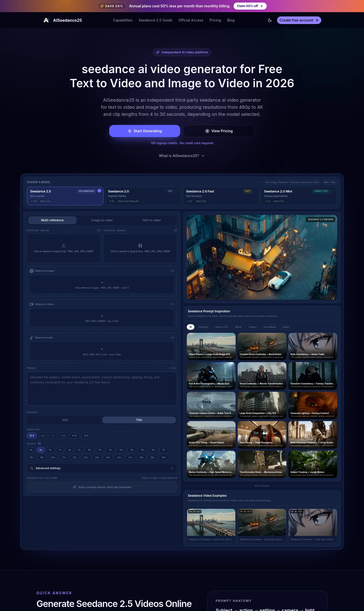This screenshot has height=611, width=364.
Task: Switch to Image to video tab
Action: coord(102,220)
